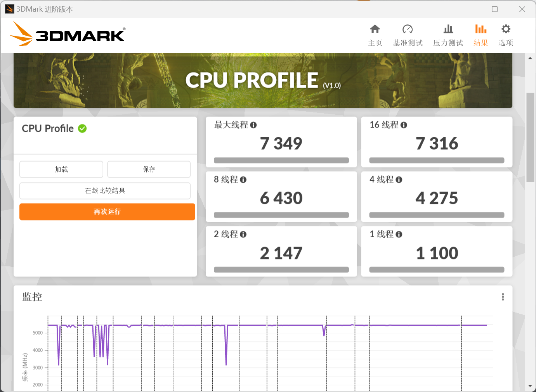Open the 压力测试 stress test icon
536x392 pixels.
tap(448, 29)
